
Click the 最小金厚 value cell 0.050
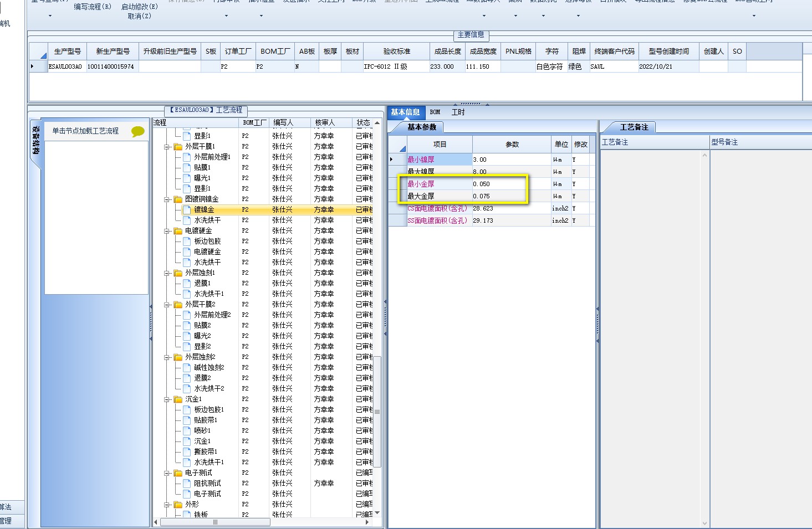tap(511, 184)
